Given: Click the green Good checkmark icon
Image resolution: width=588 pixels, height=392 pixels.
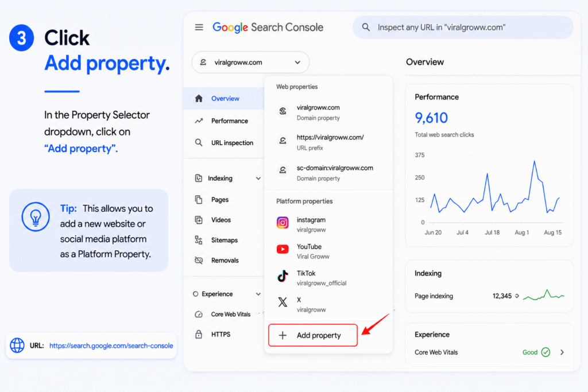Looking at the screenshot, I should coord(546,352).
